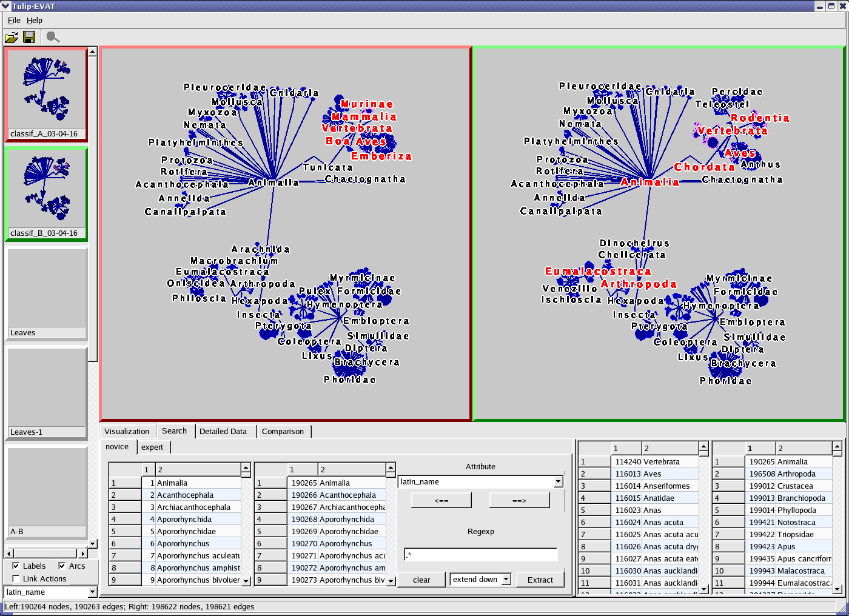The width and height of the screenshot is (849, 616).
Task: Open the File menu
Action: coord(14,20)
